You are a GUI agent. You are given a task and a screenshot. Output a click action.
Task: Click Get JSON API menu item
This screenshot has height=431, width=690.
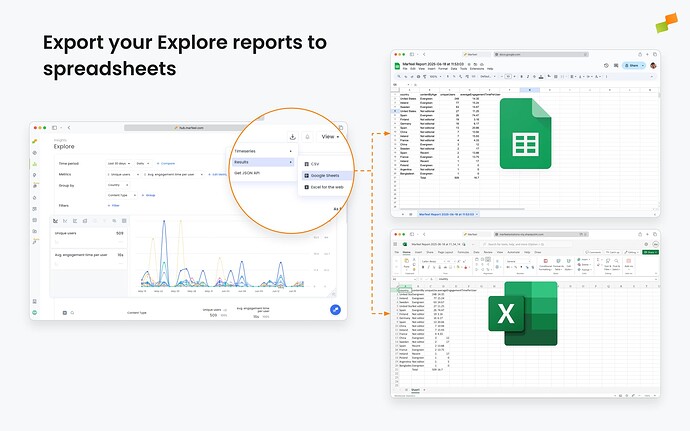pyautogui.click(x=249, y=172)
